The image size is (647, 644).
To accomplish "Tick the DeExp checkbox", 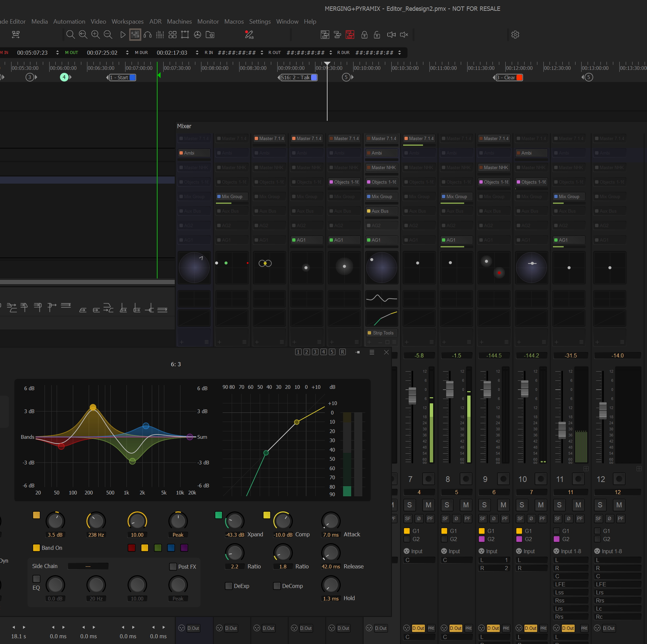I will (229, 586).
